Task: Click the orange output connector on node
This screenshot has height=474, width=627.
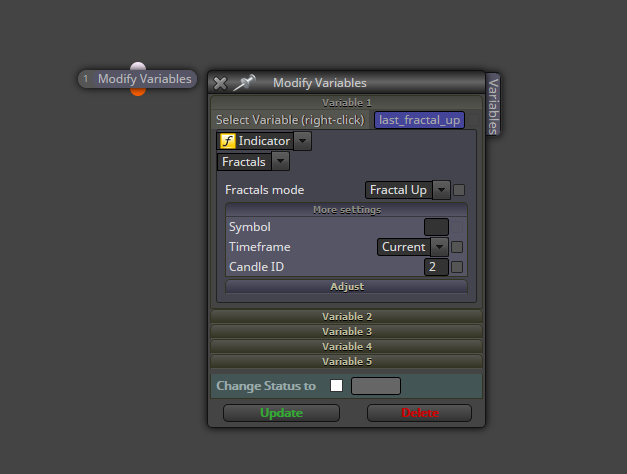Action: [138, 92]
